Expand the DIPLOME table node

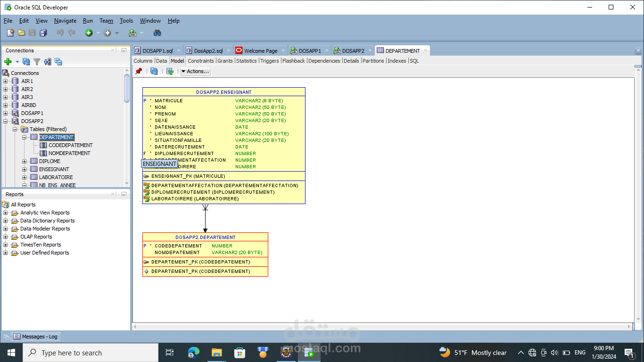click(x=25, y=161)
